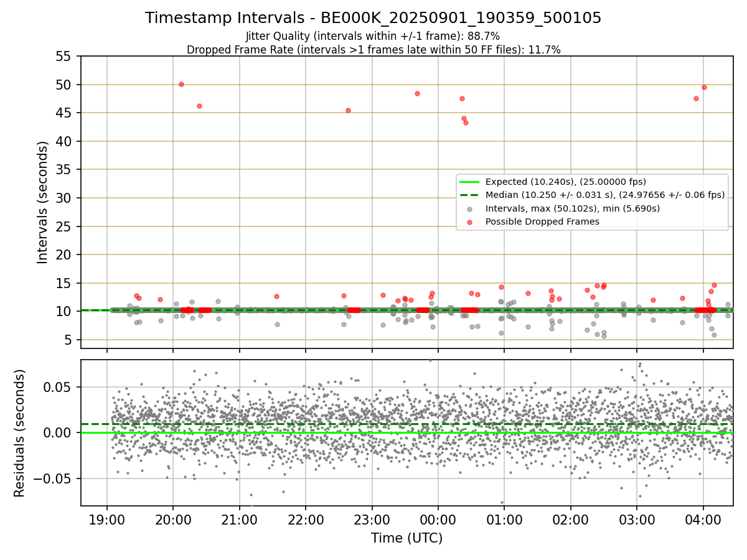747x560 pixels.
Task: Click the red dropped-frame point at 50 seconds after 20:00
Action: pyautogui.click(x=181, y=84)
